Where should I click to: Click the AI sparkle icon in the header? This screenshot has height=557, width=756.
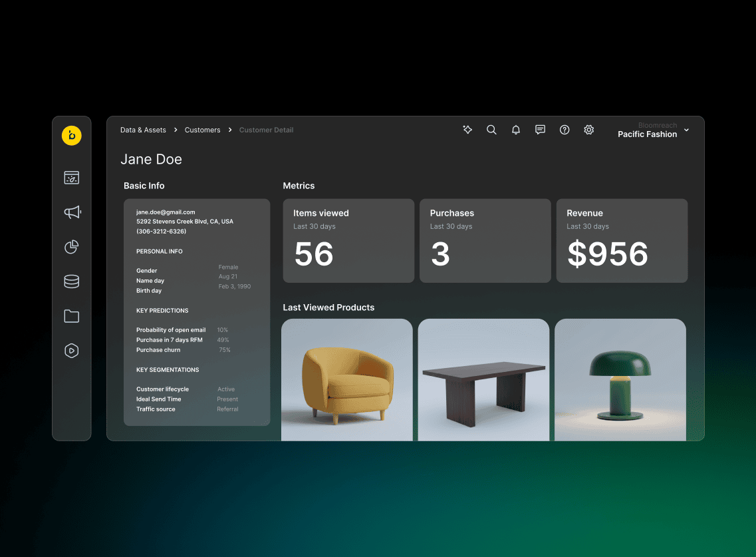pos(467,130)
